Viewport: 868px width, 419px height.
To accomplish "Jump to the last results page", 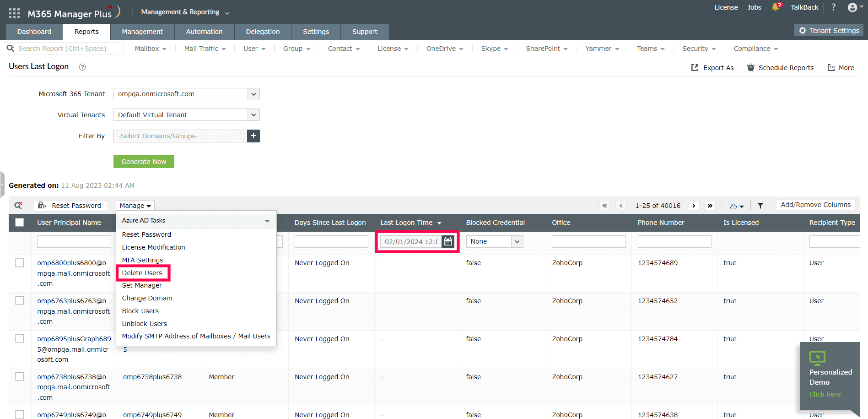I will point(710,206).
